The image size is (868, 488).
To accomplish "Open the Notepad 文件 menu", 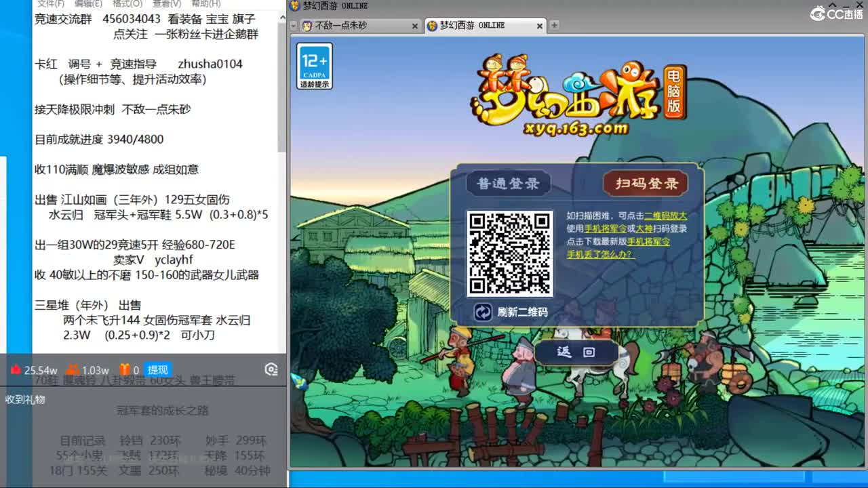I will pos(50,3).
